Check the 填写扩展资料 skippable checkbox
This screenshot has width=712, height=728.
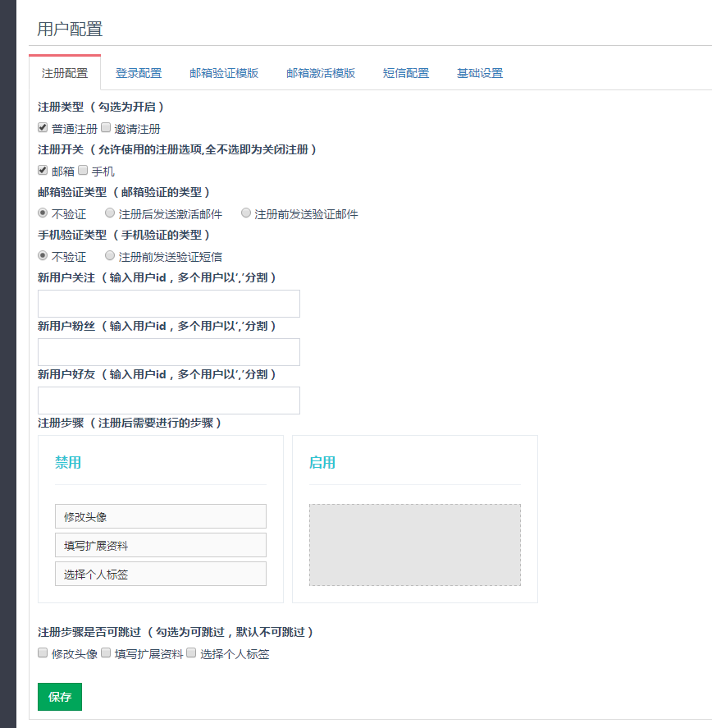click(x=106, y=652)
